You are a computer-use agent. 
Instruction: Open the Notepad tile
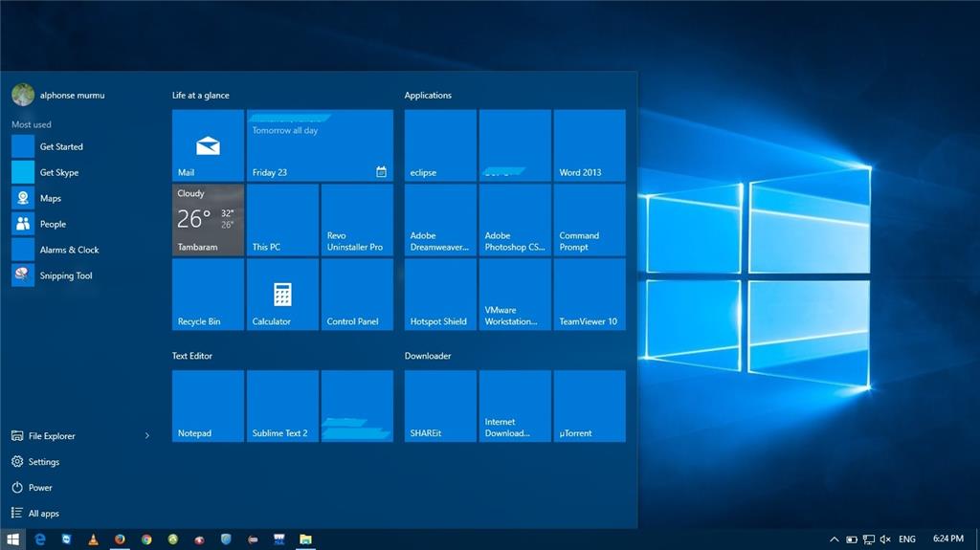click(208, 407)
